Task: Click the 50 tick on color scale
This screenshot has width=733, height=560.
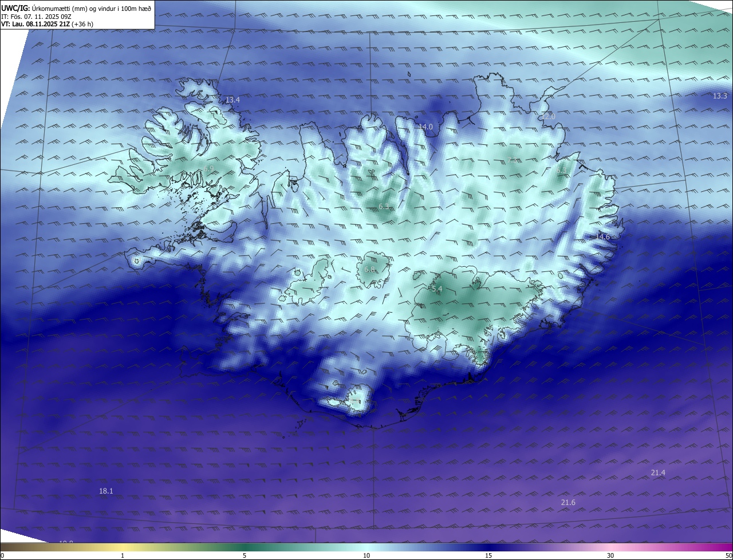Action: pos(728,555)
